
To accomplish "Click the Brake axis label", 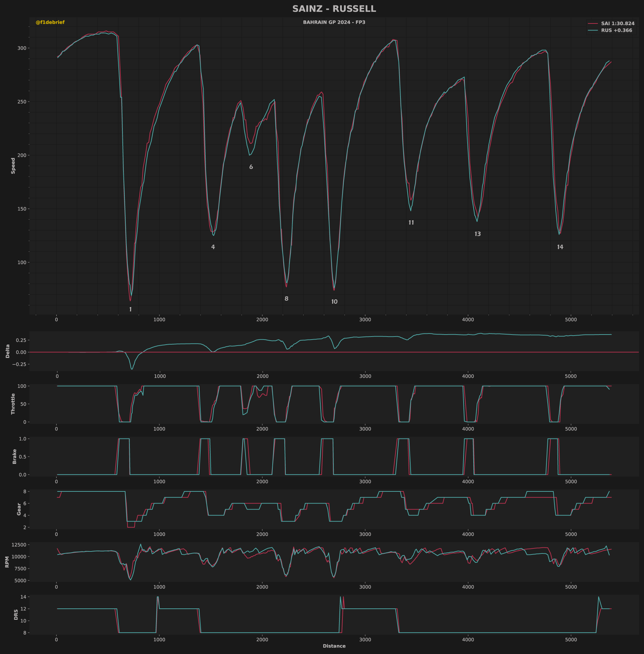I will click(x=14, y=456).
